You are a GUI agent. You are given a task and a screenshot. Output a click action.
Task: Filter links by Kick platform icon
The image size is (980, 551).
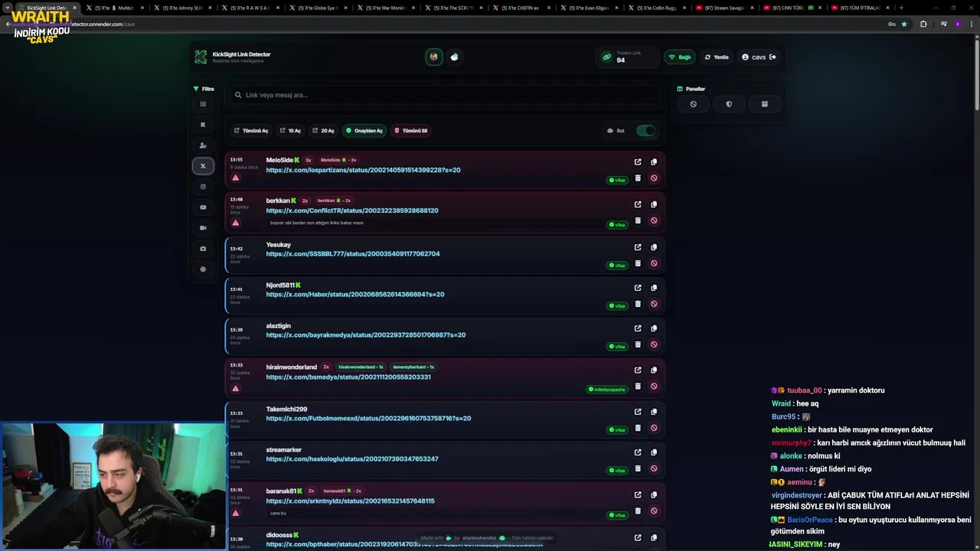pos(203,125)
